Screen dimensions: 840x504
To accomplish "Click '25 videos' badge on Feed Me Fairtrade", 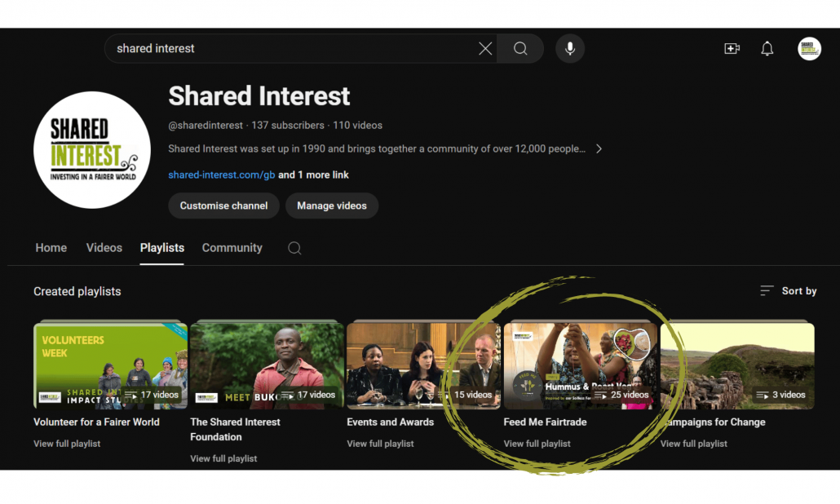I will 621,395.
